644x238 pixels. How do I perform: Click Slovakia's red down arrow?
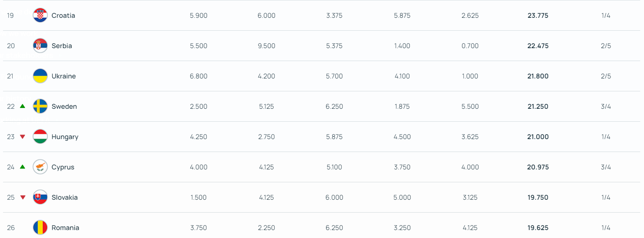coord(22,197)
